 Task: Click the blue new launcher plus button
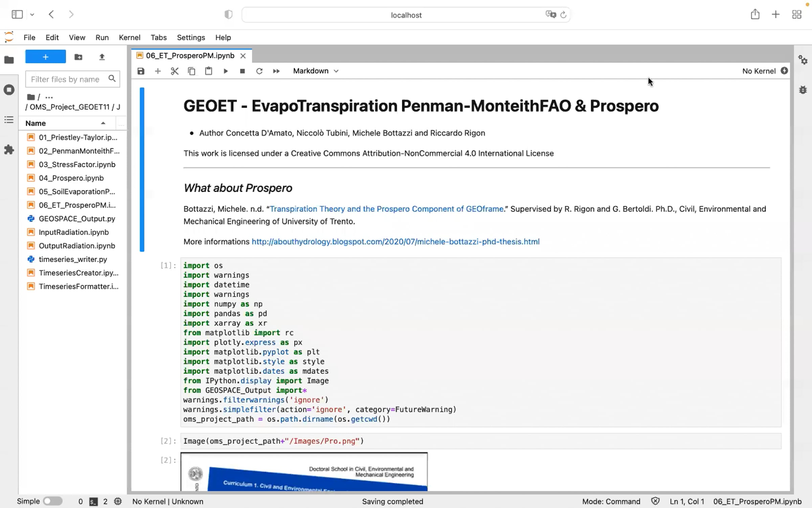click(46, 57)
